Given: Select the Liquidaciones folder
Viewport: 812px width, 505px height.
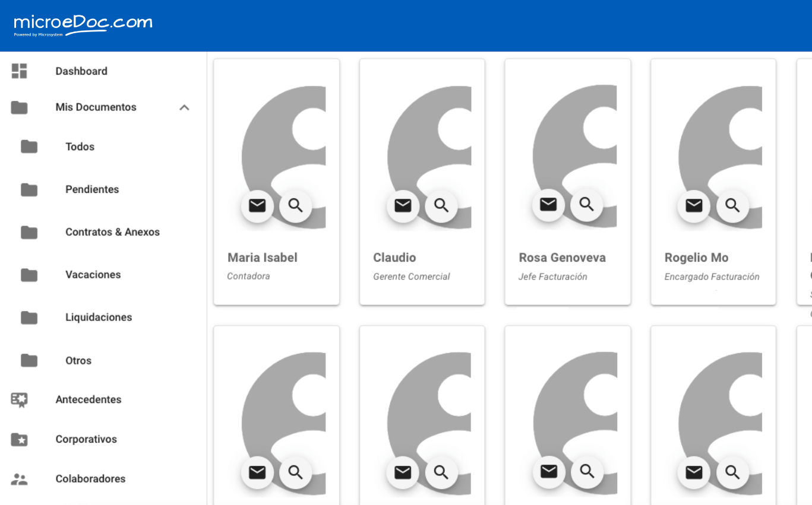Looking at the screenshot, I should (99, 317).
